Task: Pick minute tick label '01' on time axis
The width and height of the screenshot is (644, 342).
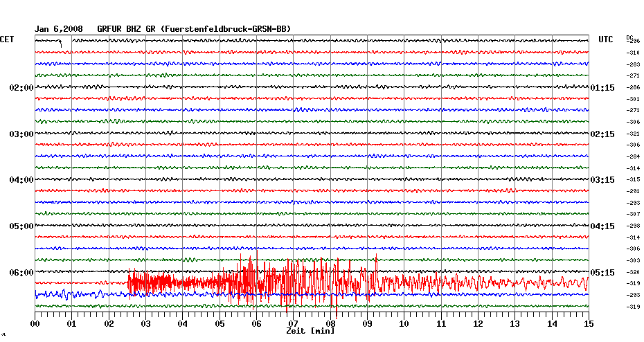Action: point(72,324)
